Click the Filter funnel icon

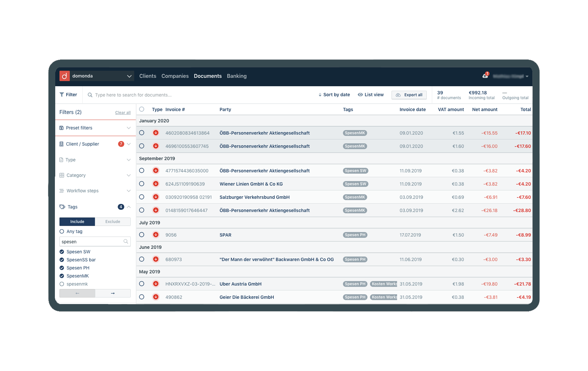tap(62, 95)
